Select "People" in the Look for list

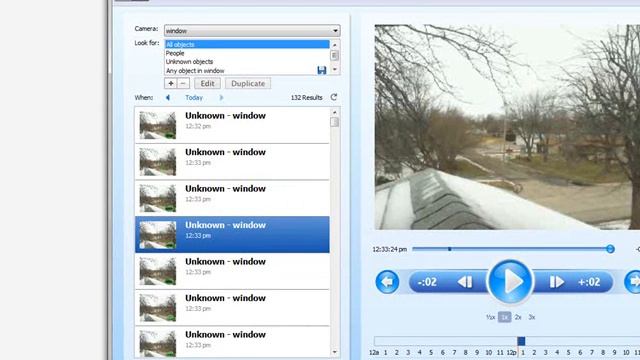pos(247,53)
